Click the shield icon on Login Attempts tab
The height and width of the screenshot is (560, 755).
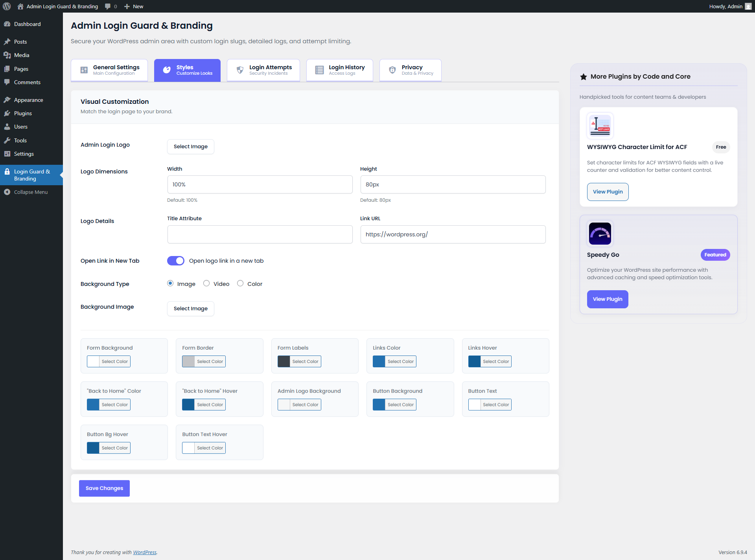239,70
